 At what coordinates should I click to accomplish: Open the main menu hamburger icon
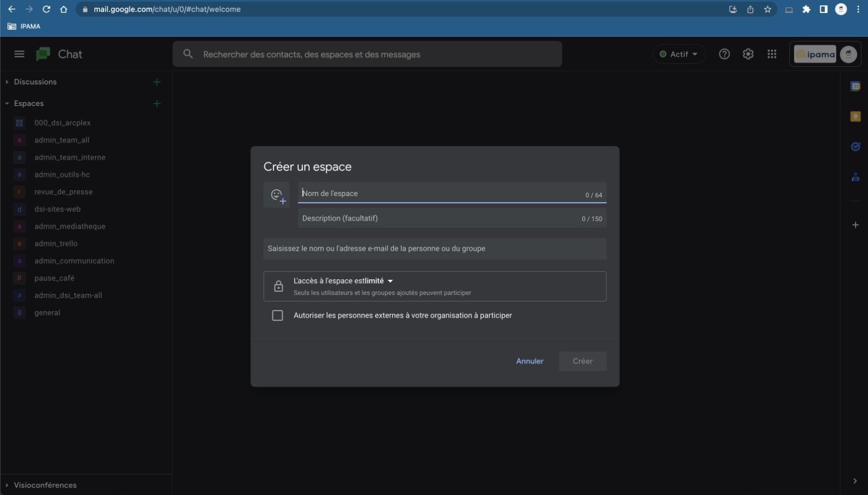click(x=20, y=54)
